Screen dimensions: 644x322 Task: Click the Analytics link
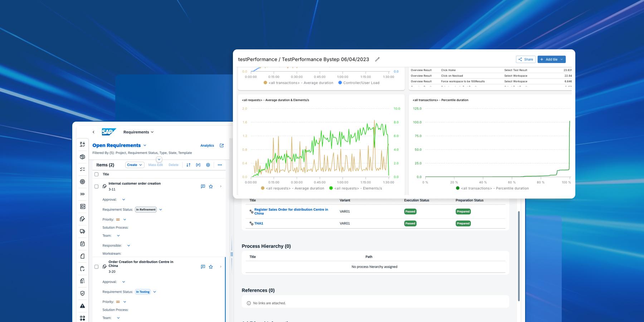(x=207, y=146)
